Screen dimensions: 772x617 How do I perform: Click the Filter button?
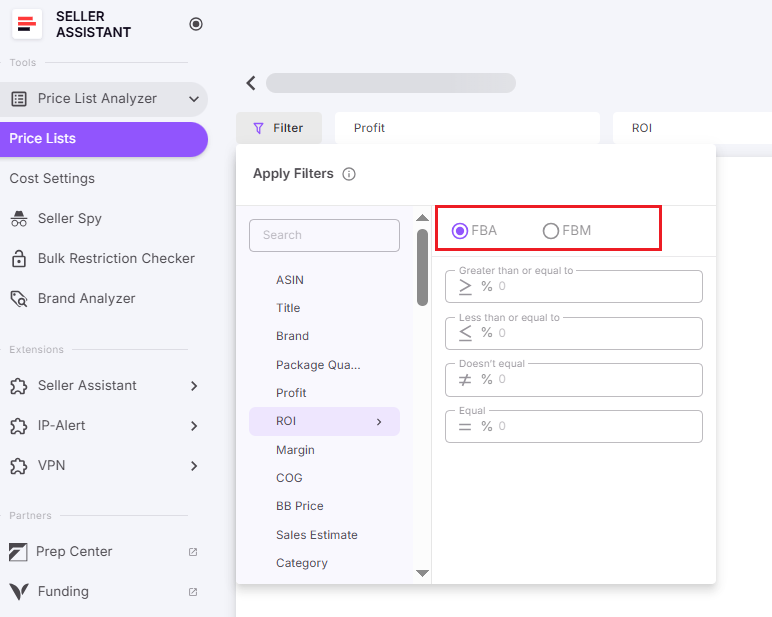click(x=278, y=128)
